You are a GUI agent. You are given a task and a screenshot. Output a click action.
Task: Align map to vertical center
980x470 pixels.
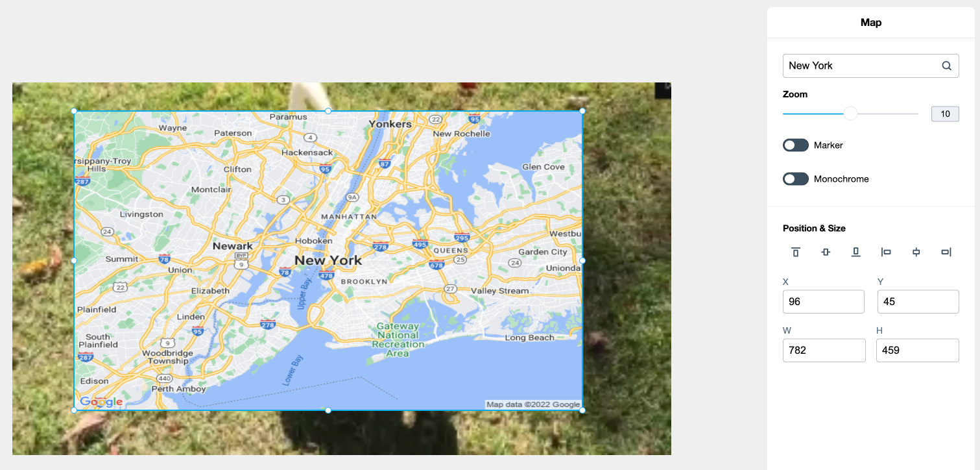click(x=826, y=252)
